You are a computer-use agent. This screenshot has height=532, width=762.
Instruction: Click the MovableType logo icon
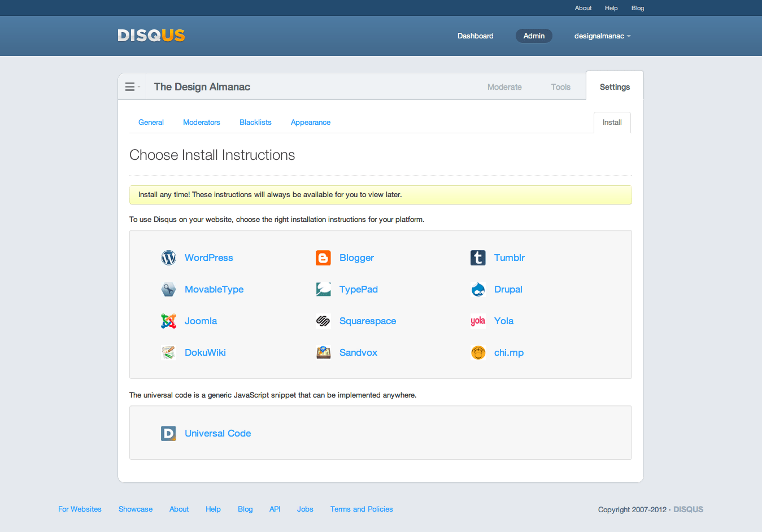tap(168, 289)
